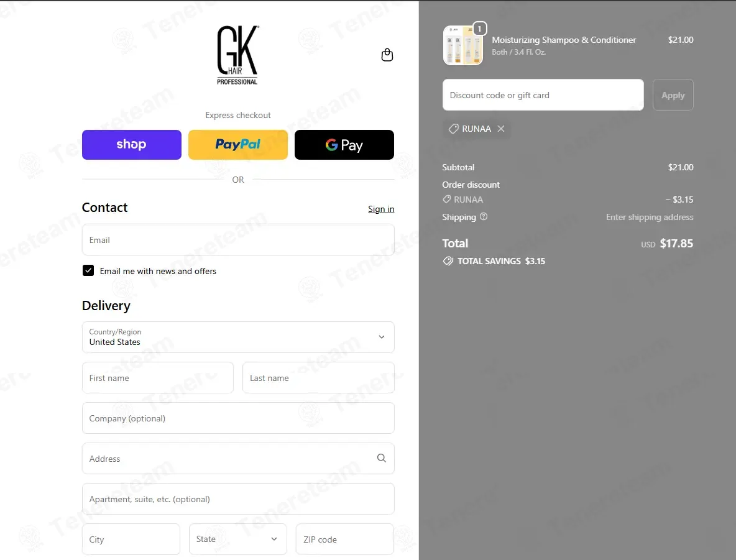Click the Enter shipping address text
736x560 pixels.
click(x=649, y=217)
